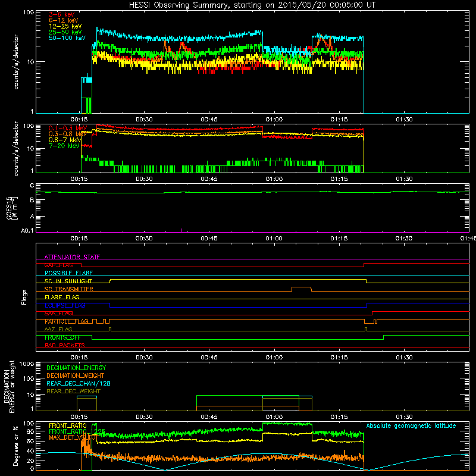Select the ATTENUATOR_STATE flag label
Image resolution: width=476 pixels, height=476 pixels.
72,257
